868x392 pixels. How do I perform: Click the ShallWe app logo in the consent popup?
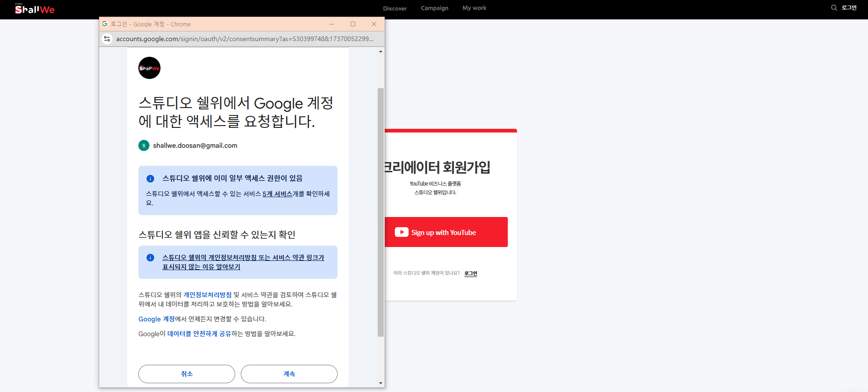149,68
